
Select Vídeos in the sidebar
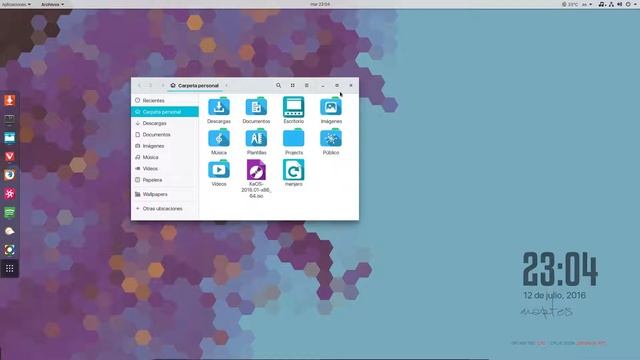(x=165, y=169)
